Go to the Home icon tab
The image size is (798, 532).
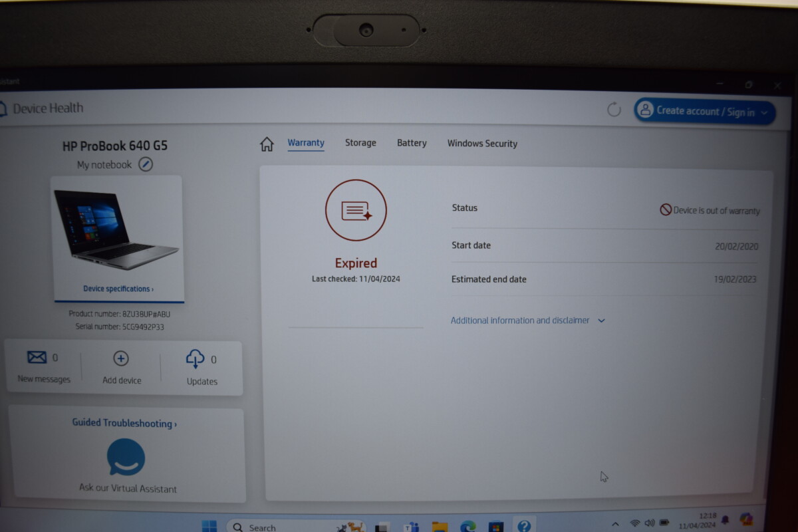click(267, 144)
